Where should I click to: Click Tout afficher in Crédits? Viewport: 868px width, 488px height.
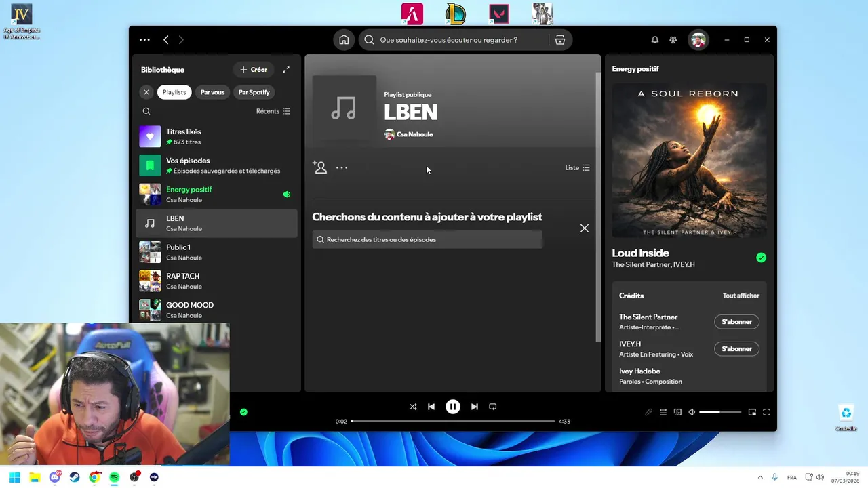(741, 296)
